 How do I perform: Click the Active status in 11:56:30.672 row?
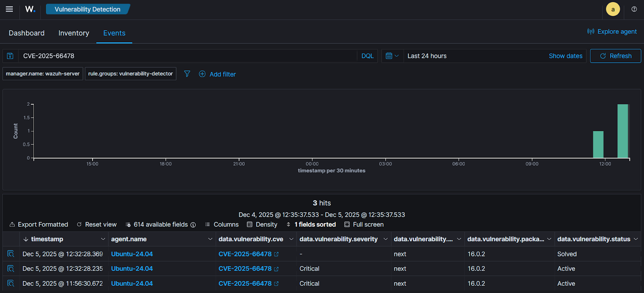click(x=566, y=283)
